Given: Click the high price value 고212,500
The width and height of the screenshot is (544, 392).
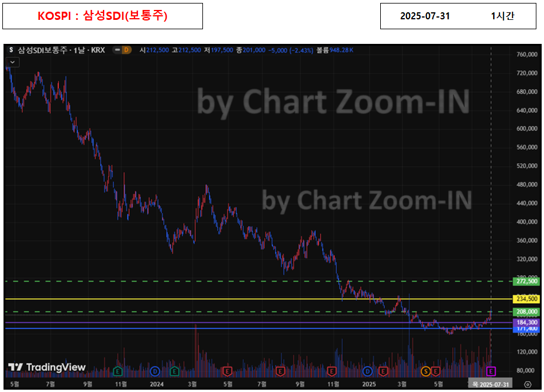Looking at the screenshot, I should pyautogui.click(x=187, y=50).
